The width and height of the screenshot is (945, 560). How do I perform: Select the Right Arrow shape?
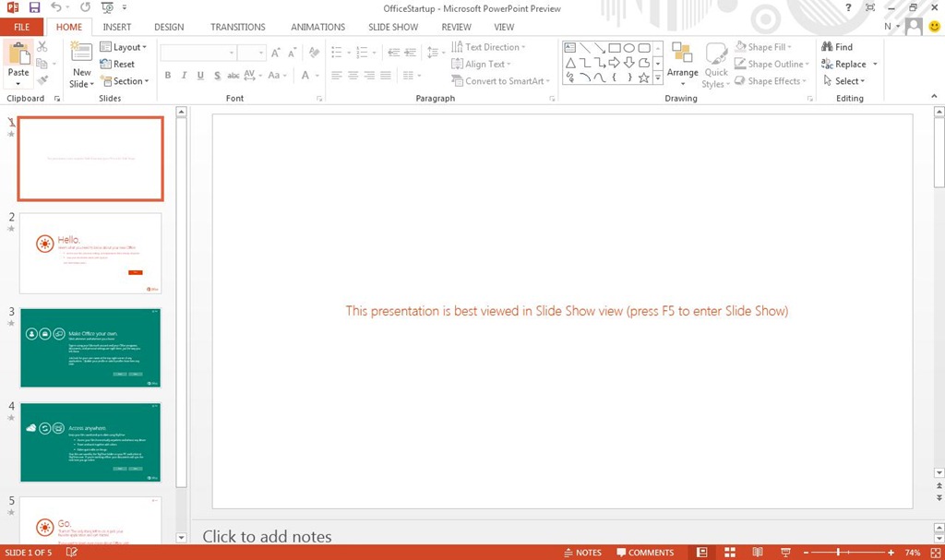(614, 63)
